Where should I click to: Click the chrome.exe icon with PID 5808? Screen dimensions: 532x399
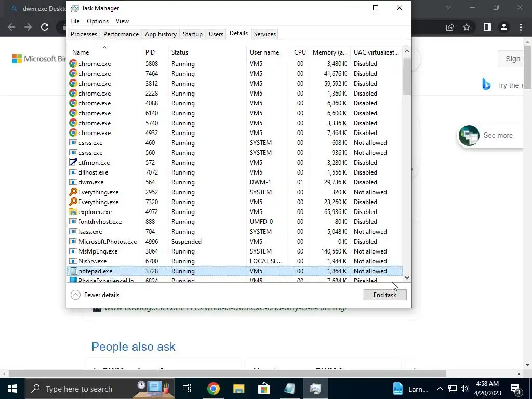(x=73, y=63)
